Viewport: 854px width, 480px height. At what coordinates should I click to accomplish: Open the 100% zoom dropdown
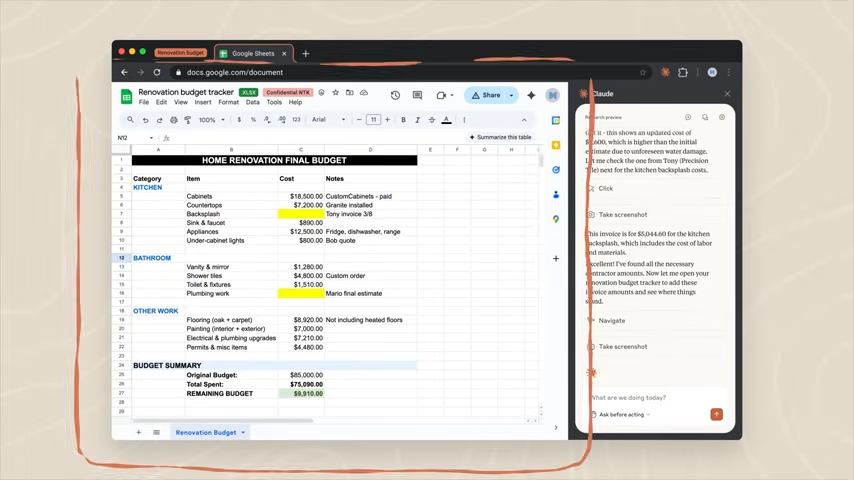[x=212, y=120]
